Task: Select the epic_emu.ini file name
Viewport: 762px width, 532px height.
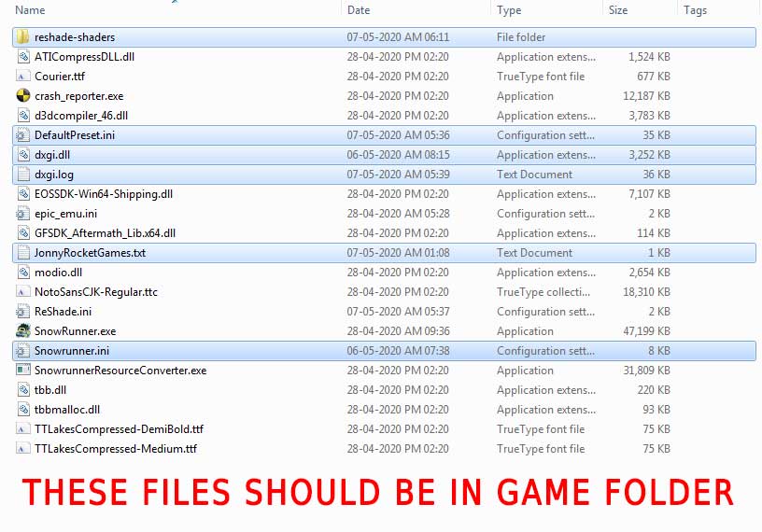Action: (65, 214)
